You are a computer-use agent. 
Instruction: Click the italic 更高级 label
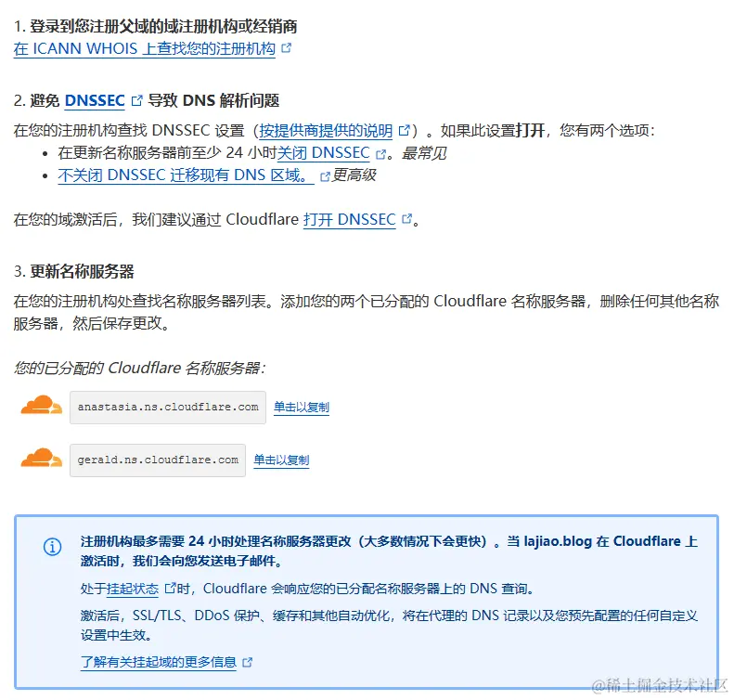click(354, 175)
